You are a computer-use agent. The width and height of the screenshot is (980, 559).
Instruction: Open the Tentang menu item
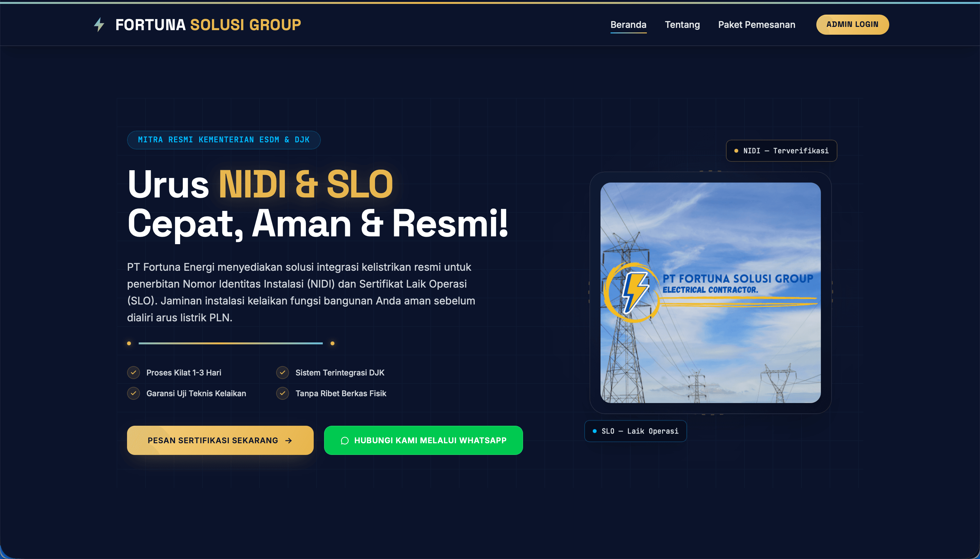point(682,25)
